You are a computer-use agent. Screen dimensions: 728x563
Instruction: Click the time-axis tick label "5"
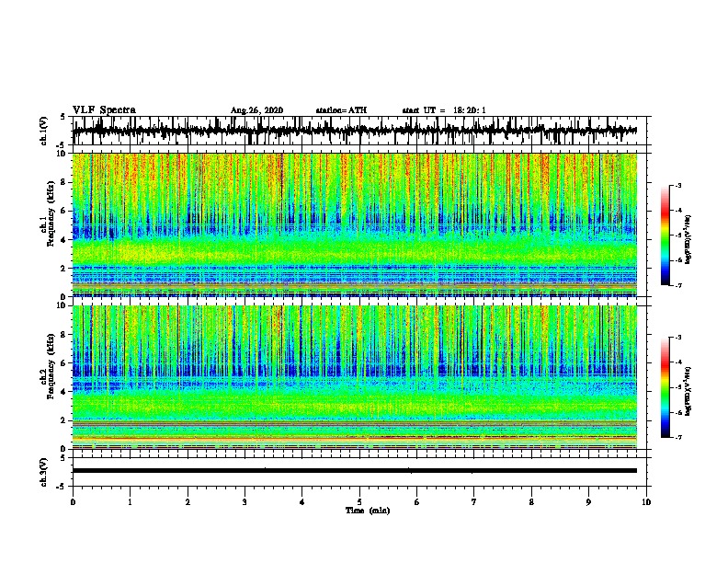tap(359, 502)
